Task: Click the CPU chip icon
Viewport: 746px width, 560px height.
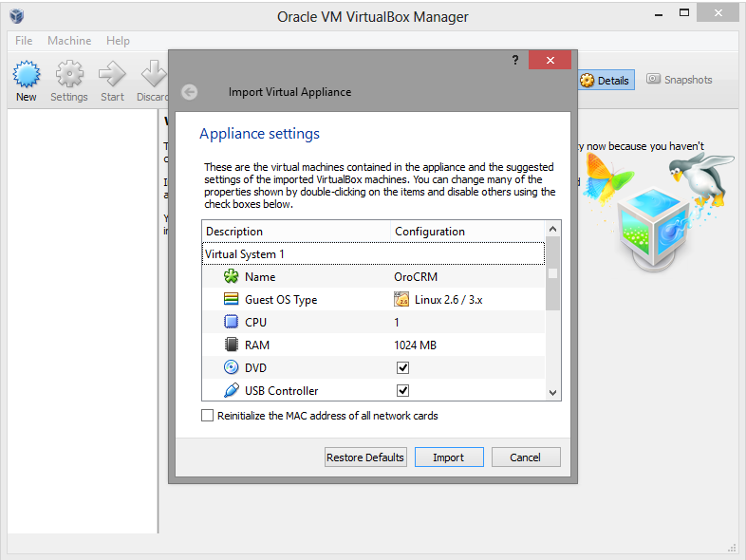Action: (232, 322)
